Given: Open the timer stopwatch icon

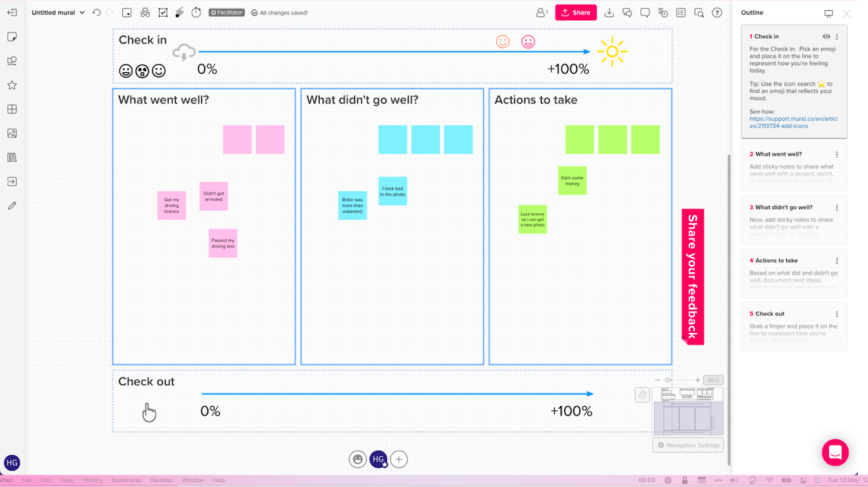Looking at the screenshot, I should click(x=196, y=12).
